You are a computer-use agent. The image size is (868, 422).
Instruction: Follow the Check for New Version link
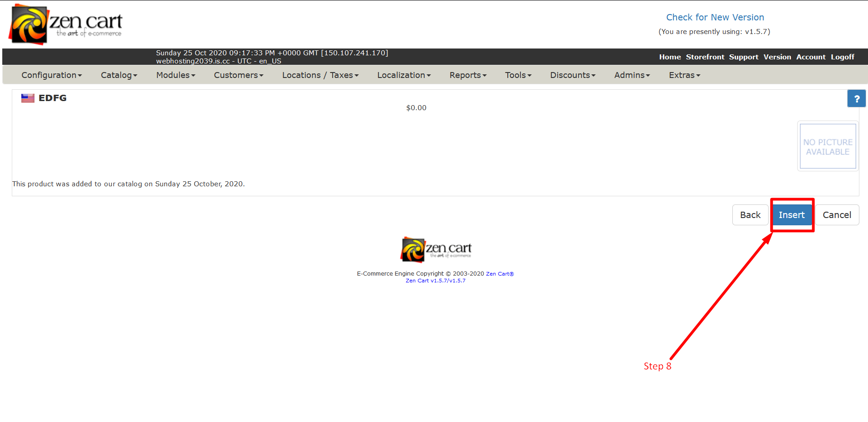point(715,17)
